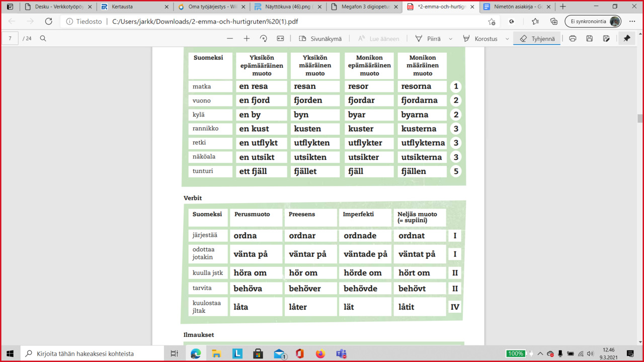Add page to favorites star icon
This screenshot has height=362, width=644.
click(491, 22)
